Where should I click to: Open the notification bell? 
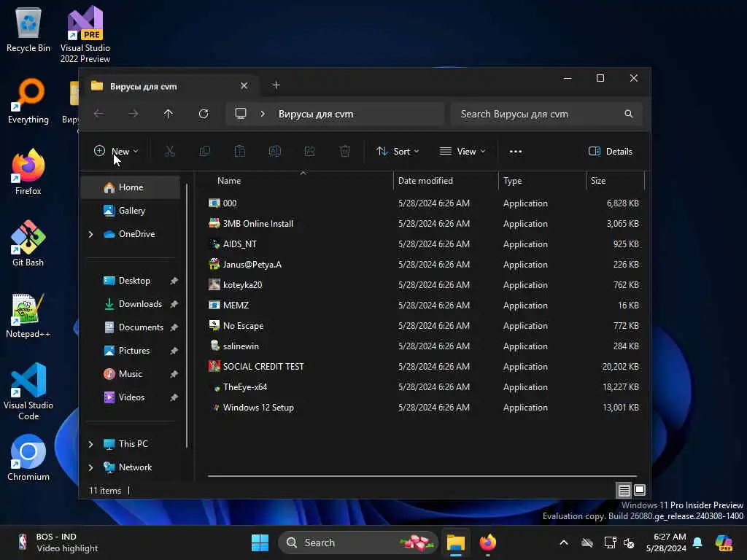[697, 542]
